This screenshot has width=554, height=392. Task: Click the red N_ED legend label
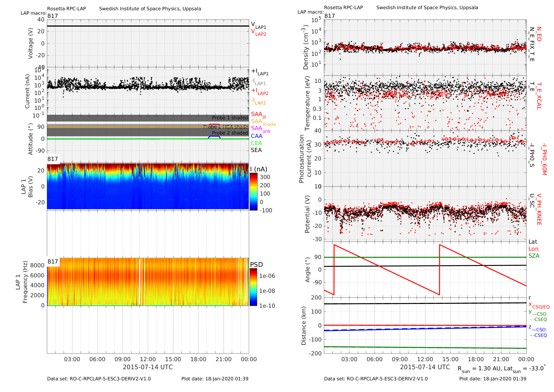(x=539, y=34)
